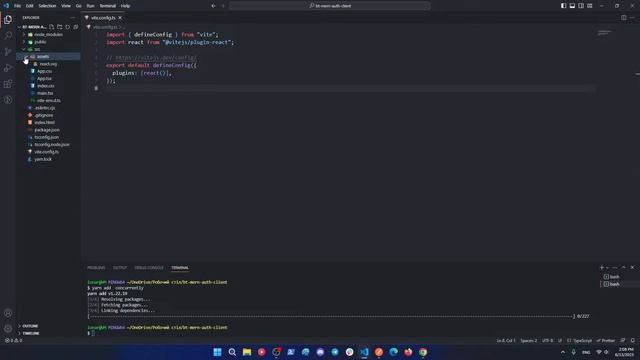Open the Help menu
Viewport: 640px width, 360px height.
click(x=125, y=6)
